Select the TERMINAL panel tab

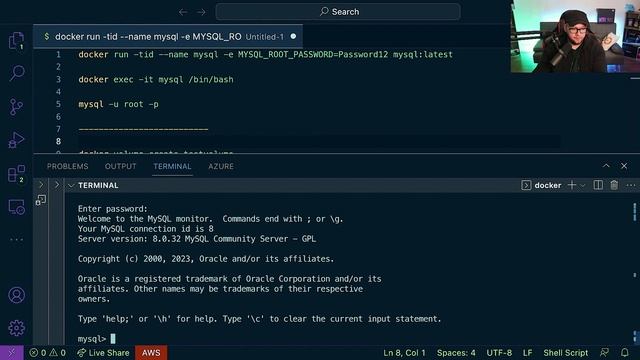click(172, 167)
